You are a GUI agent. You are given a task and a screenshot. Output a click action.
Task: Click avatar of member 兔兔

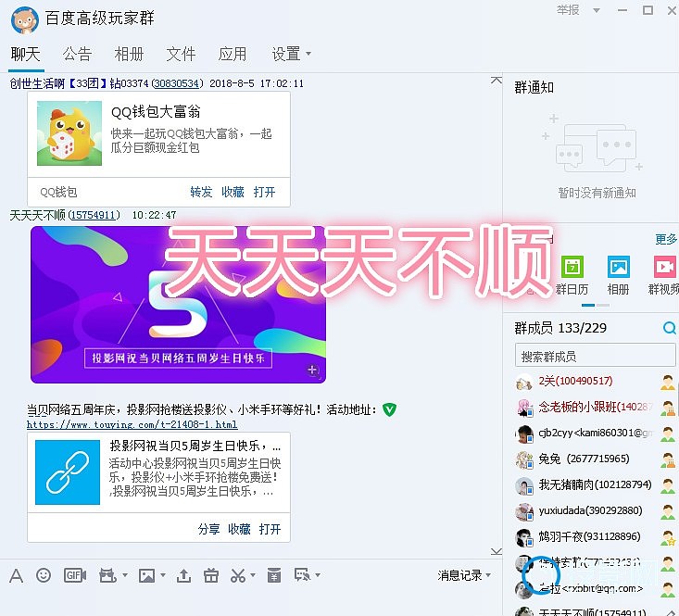[x=524, y=459]
